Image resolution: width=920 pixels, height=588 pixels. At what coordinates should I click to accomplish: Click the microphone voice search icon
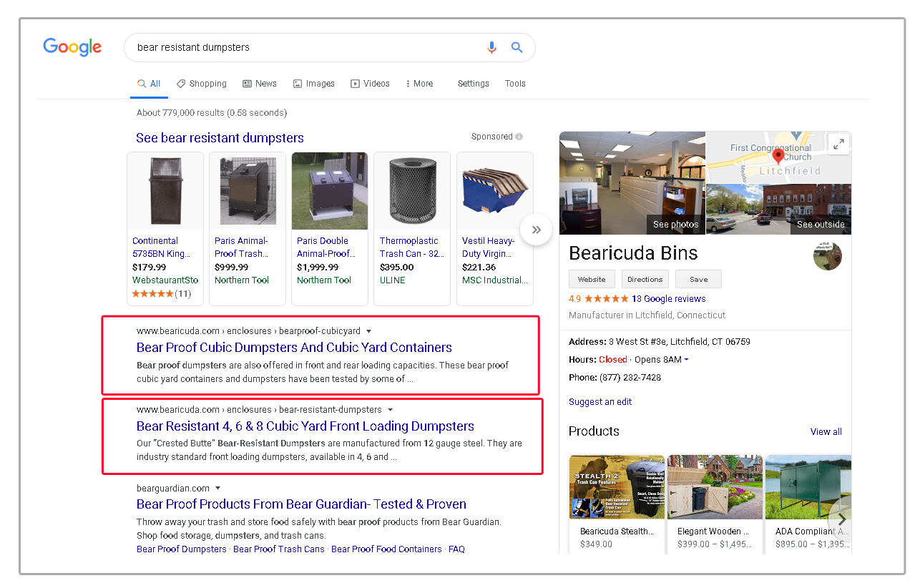click(491, 48)
